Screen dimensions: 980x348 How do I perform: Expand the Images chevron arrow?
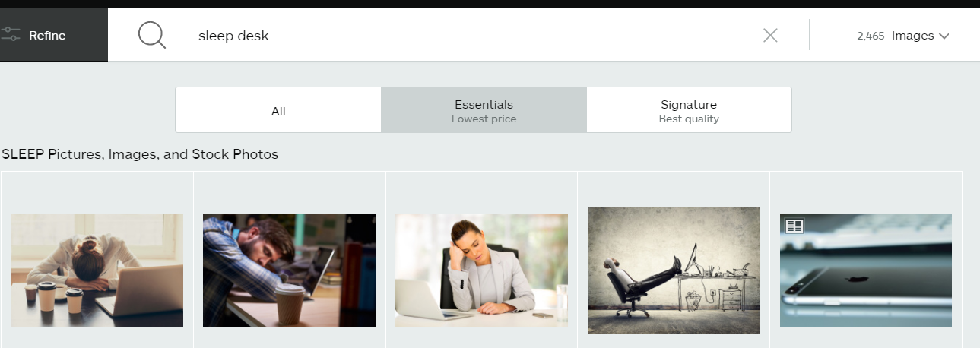coord(944,36)
